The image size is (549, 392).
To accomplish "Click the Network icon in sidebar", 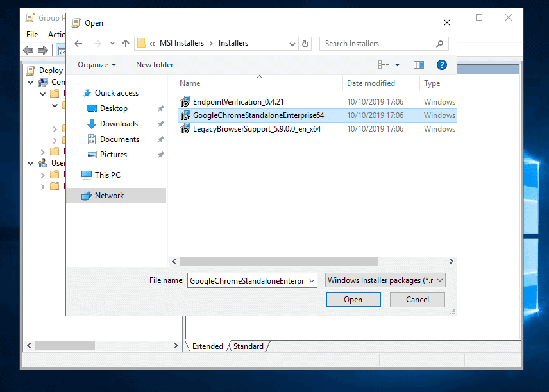I will [87, 196].
